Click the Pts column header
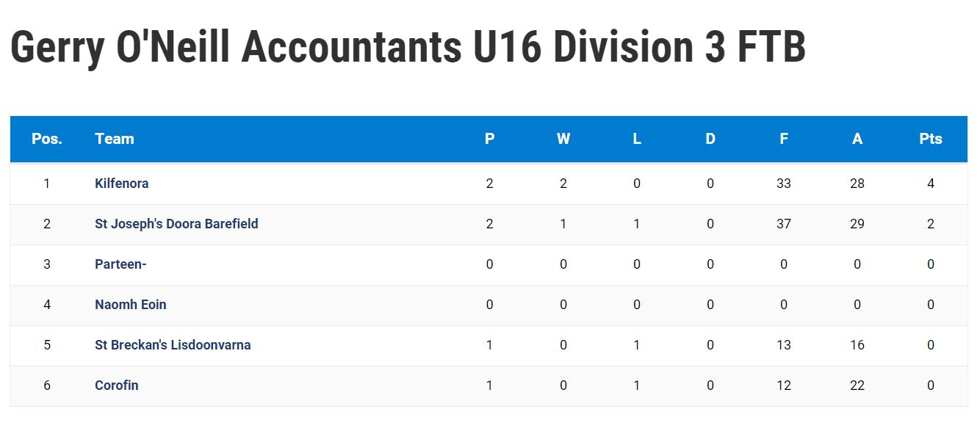Viewport: 980px width, 431px height. (x=931, y=139)
